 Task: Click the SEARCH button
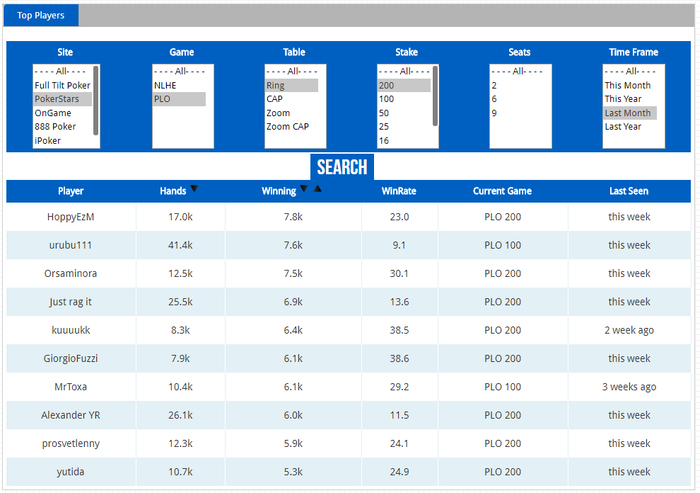(x=342, y=167)
